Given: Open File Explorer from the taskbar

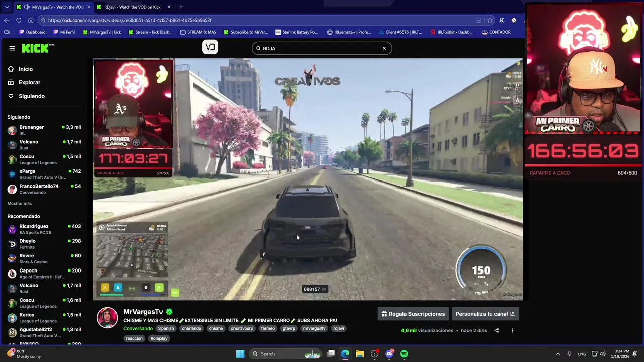Looking at the screenshot, I should click(x=360, y=354).
